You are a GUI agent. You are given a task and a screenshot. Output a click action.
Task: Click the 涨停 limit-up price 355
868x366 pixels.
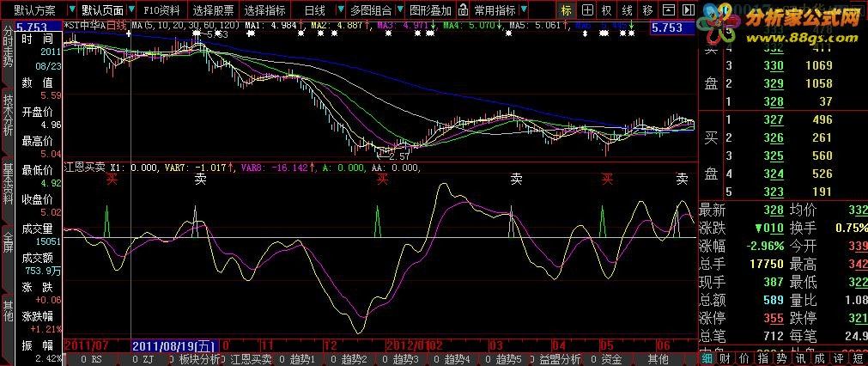tap(774, 319)
